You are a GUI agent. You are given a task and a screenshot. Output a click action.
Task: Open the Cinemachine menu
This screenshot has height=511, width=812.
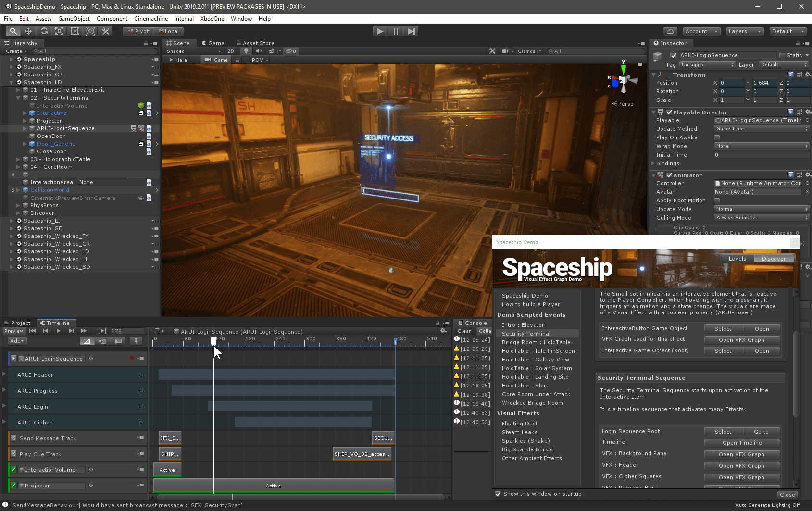(x=151, y=19)
